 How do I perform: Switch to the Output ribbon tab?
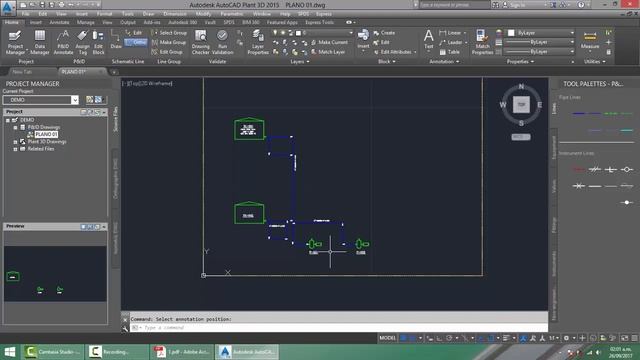[128, 22]
